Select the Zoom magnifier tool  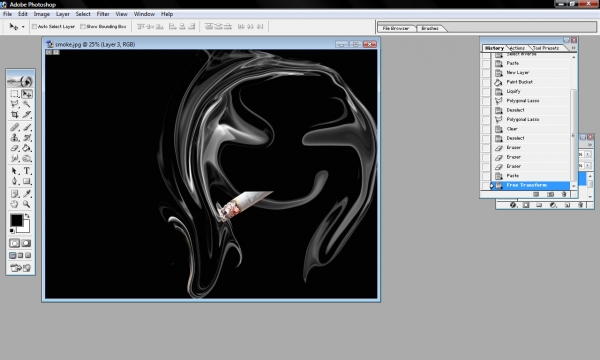click(27, 204)
